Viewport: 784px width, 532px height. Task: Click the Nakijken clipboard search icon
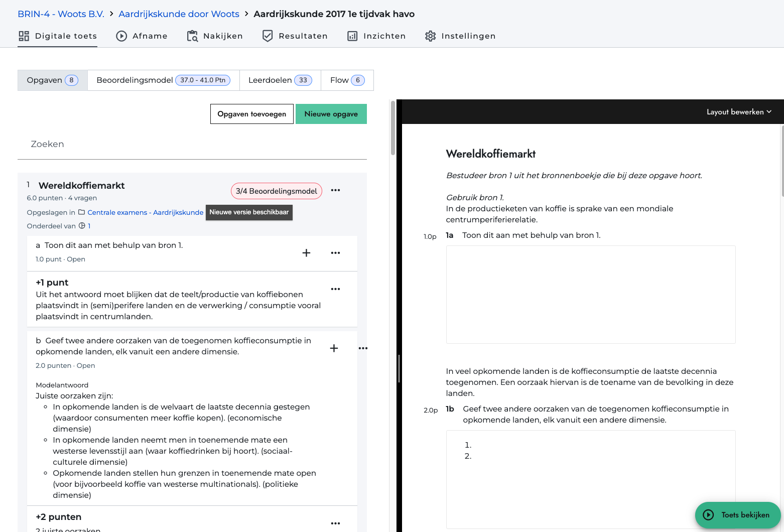[192, 36]
